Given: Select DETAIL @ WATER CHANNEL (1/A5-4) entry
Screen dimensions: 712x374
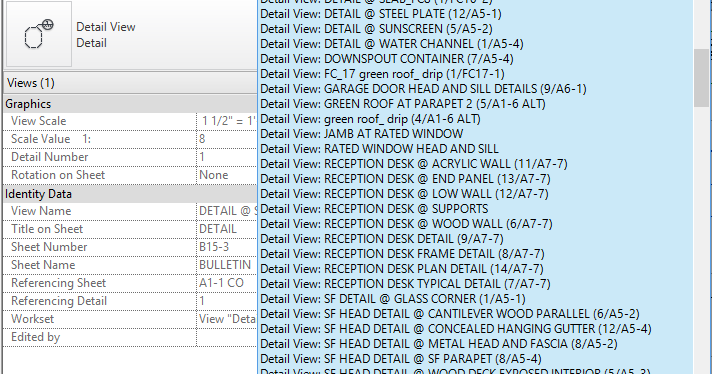Looking at the screenshot, I should pyautogui.click(x=391, y=44).
